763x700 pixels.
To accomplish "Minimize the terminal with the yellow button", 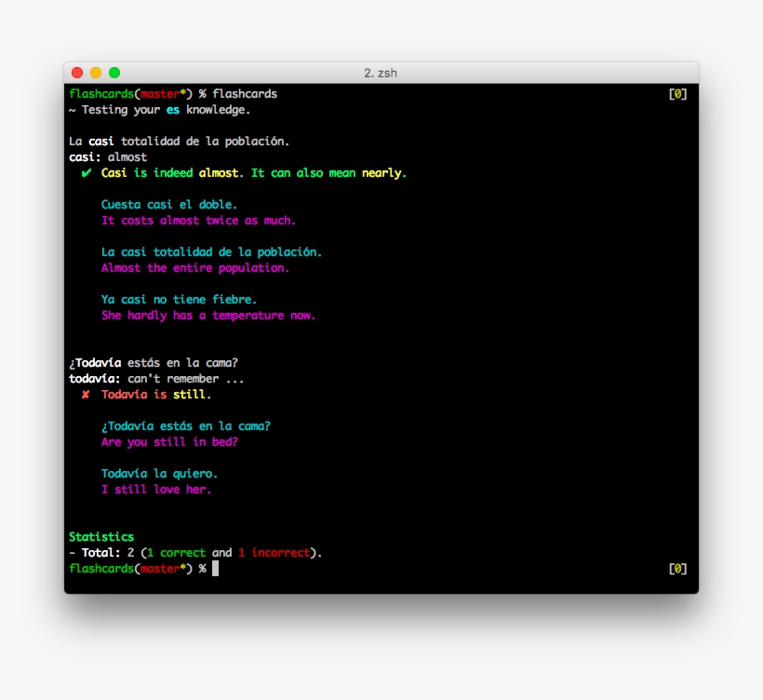I will pyautogui.click(x=96, y=73).
